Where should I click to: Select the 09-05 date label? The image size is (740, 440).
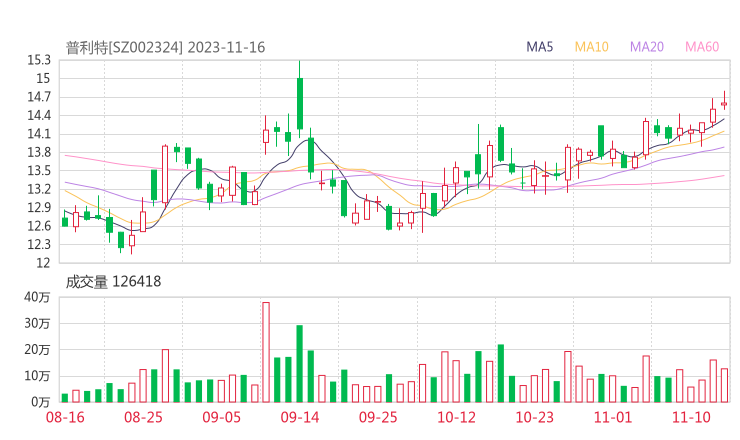(x=221, y=417)
